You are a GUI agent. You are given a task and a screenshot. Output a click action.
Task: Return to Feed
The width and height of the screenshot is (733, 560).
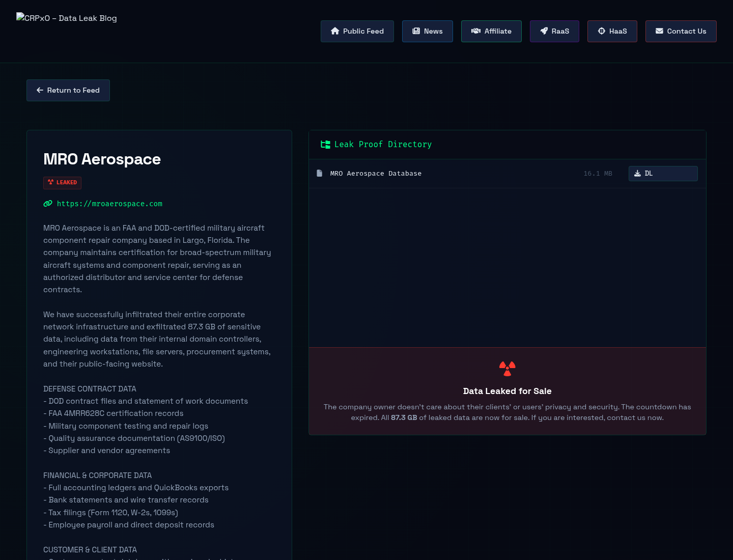tap(68, 90)
